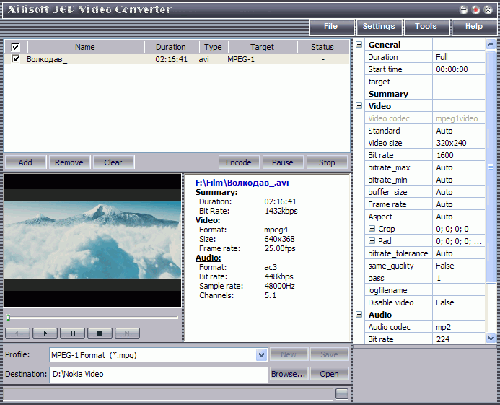This screenshot has width=500, height=405.
Task: Click the Save profile button
Action: coord(329,354)
